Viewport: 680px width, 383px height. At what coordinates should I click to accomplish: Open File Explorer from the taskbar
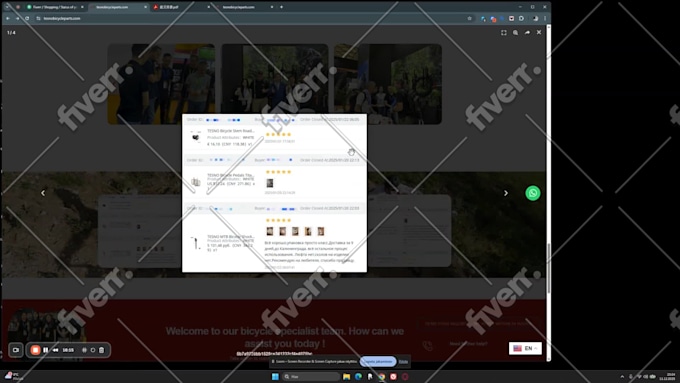click(346, 376)
